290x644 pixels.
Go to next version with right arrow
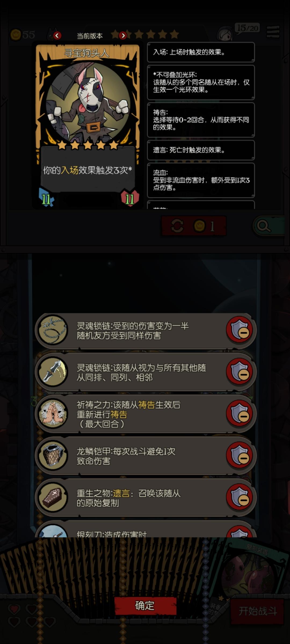123,35
